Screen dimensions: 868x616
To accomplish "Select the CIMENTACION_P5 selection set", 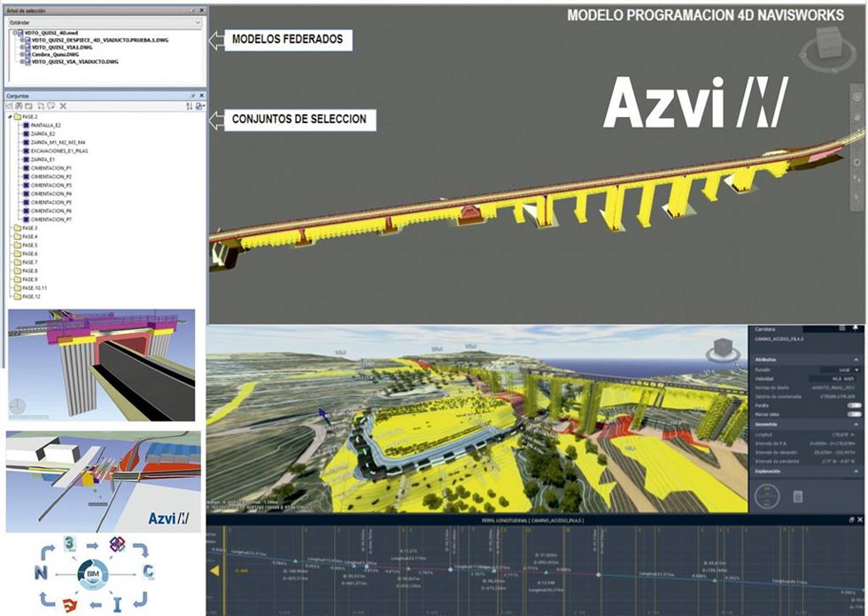I will pos(47,202).
